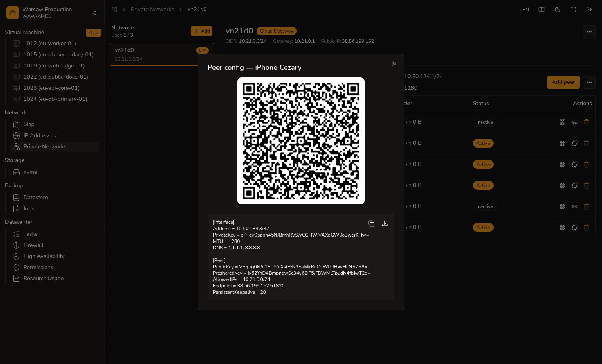Click the monitor icon beside 1012 (eu-worker-01)

point(16,43)
